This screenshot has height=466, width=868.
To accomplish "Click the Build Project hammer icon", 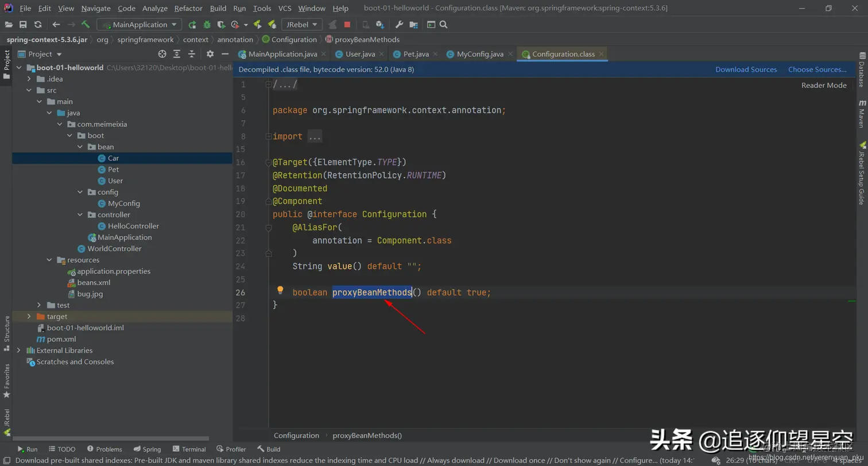I will (x=86, y=25).
